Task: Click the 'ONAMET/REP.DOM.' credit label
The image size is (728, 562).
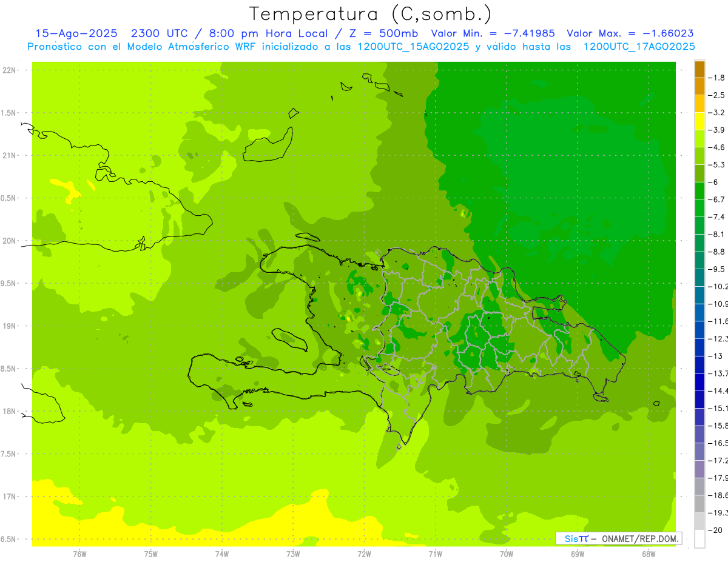Action: (639, 538)
